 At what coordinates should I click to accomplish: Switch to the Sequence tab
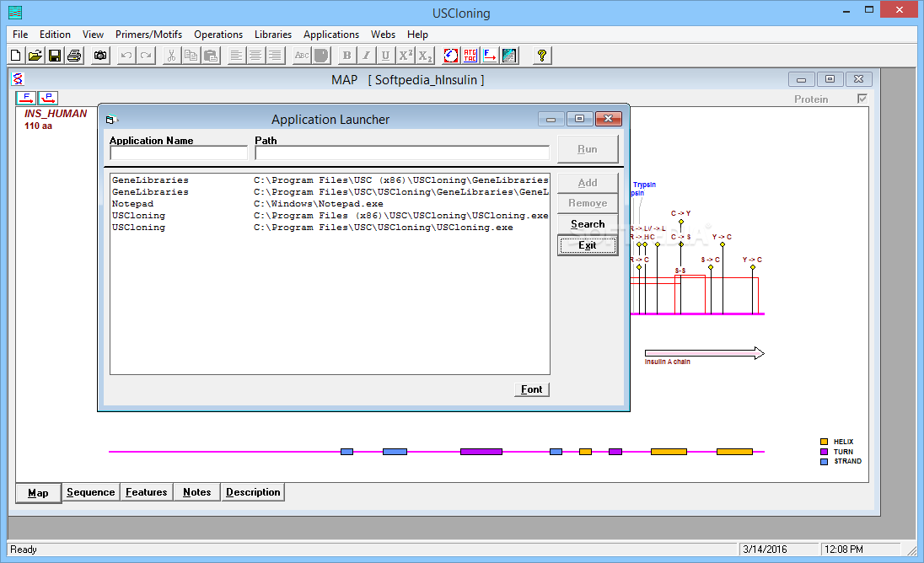91,492
